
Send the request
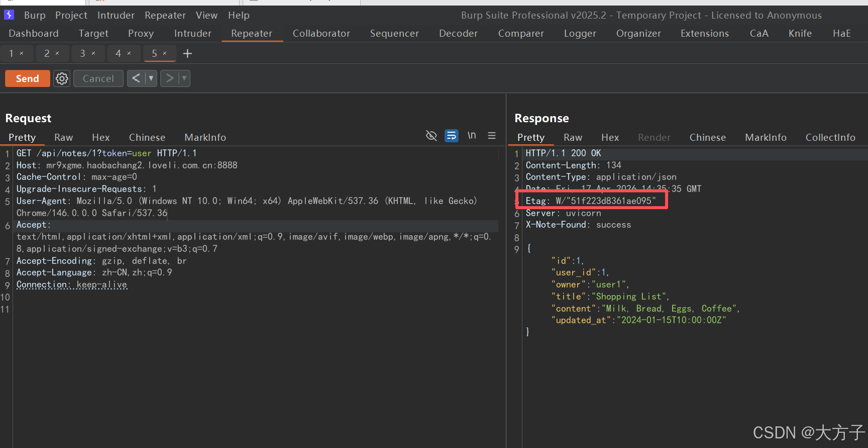tap(28, 78)
